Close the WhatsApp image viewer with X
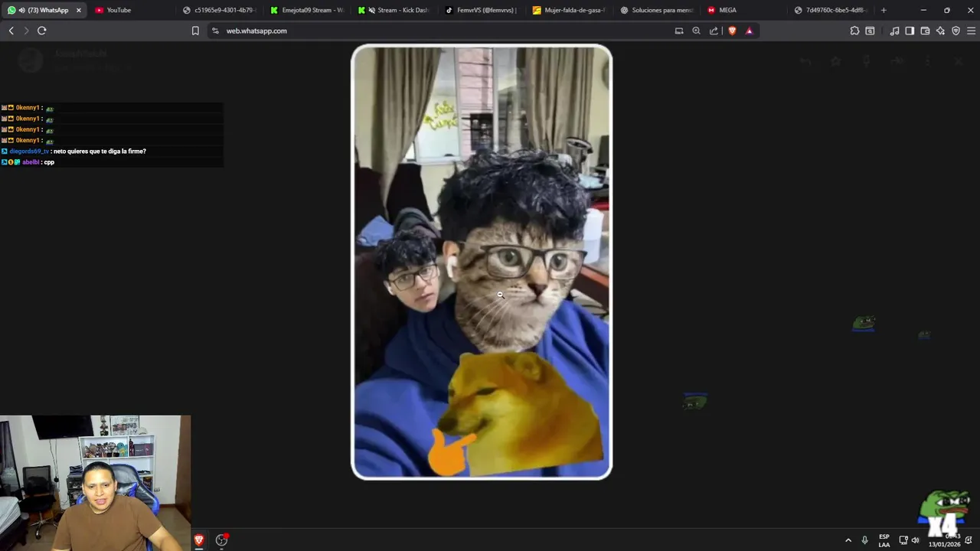The width and height of the screenshot is (980, 551). pyautogui.click(x=959, y=61)
